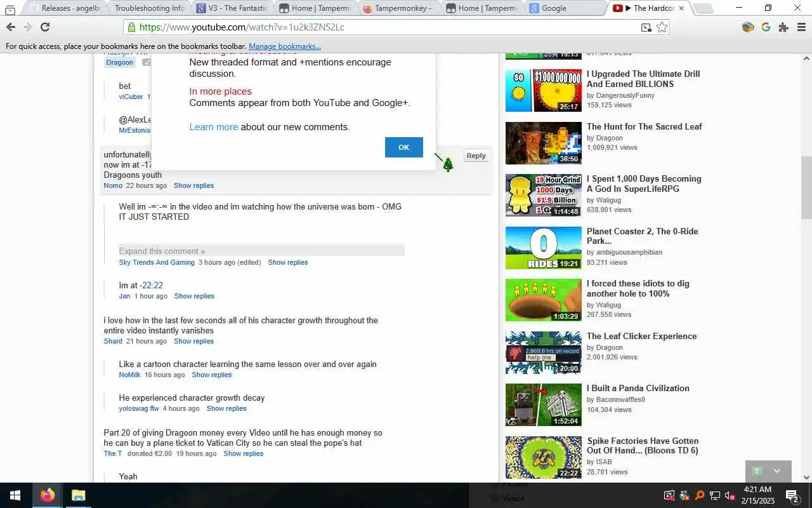Viewport: 812px width, 508px height.
Task: Click the picture-in-picture icon in address bar
Action: [646, 27]
